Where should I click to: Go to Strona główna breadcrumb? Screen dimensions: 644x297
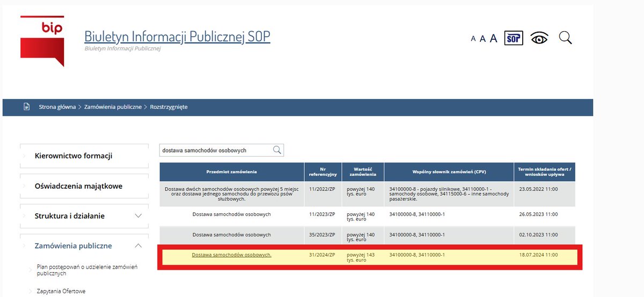[x=57, y=107]
